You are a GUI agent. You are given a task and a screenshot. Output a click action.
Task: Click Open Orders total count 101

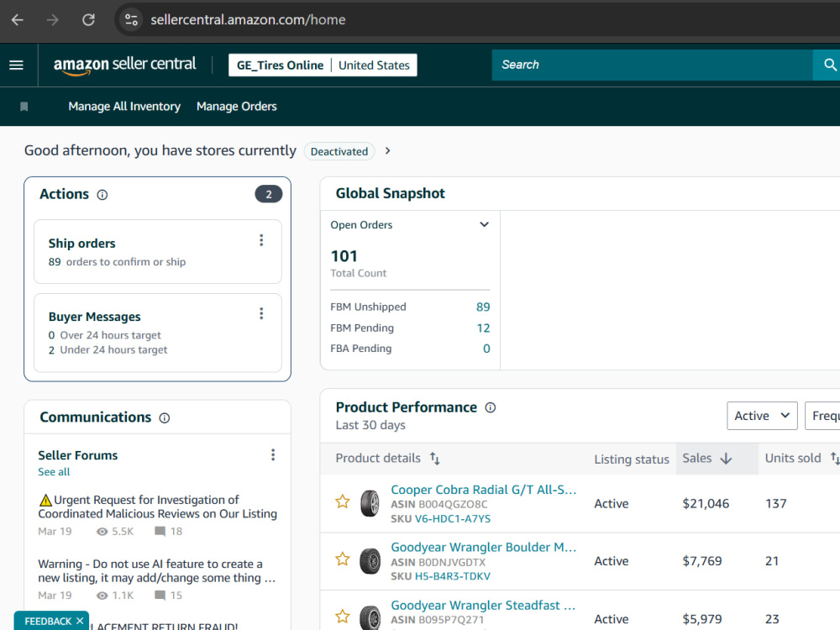(x=344, y=256)
